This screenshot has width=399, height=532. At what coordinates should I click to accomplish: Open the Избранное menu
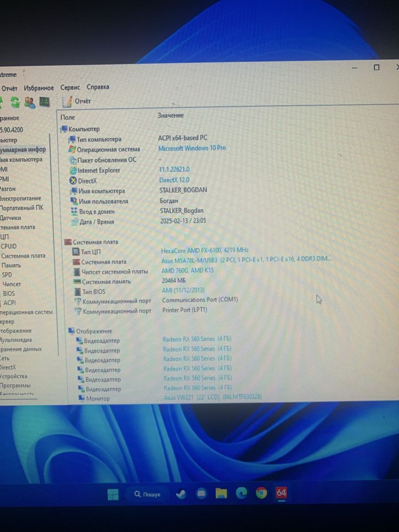(x=39, y=88)
